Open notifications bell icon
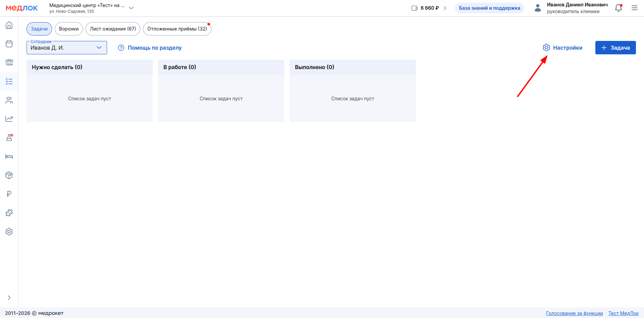The image size is (644, 318). 618,8
